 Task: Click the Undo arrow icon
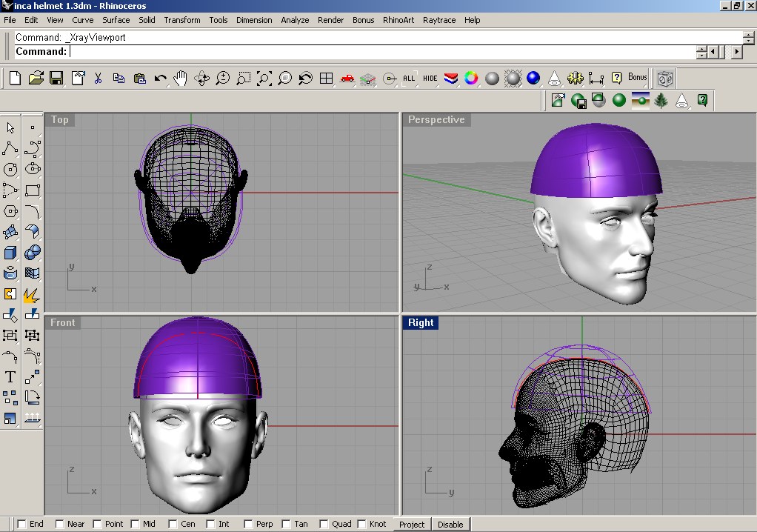pyautogui.click(x=160, y=78)
